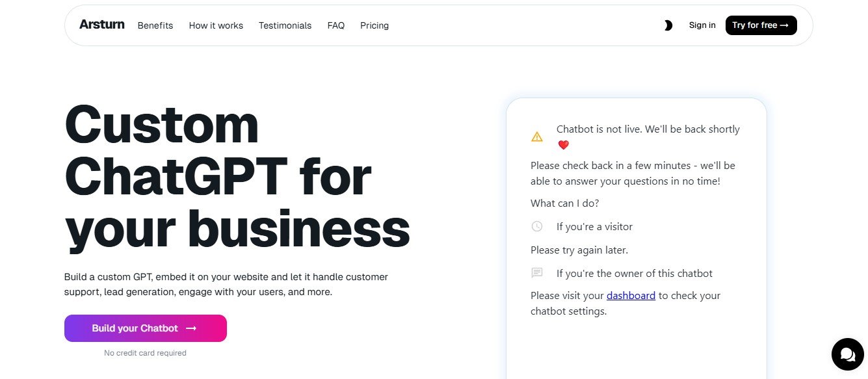This screenshot has height=379, width=868.
Task: Follow the dashboard hyperlink
Action: (631, 295)
